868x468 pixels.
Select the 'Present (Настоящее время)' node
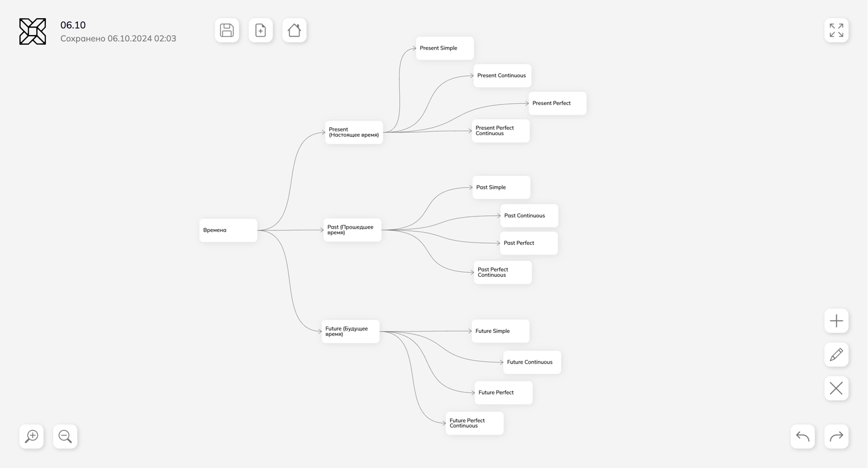point(354,132)
